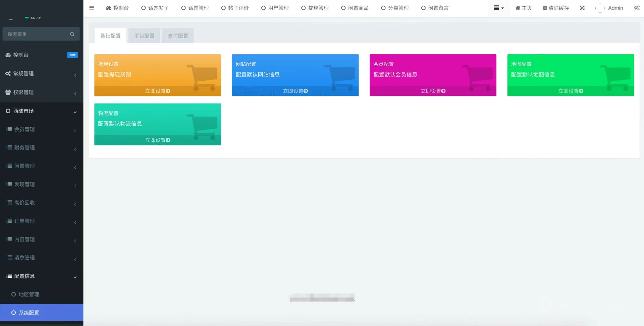Viewport: 644px width, 326px height.
Task: Open the 主页 home icon
Action: 518,8
